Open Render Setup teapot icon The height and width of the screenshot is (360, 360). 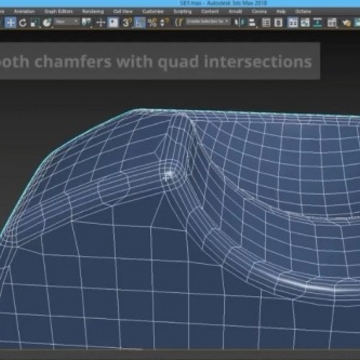tap(347, 23)
